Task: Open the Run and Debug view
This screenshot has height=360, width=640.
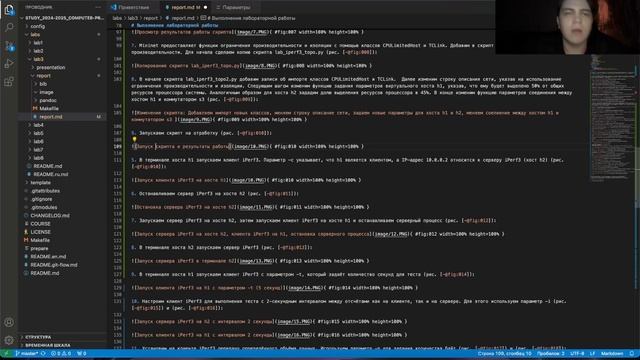Action: [9, 64]
